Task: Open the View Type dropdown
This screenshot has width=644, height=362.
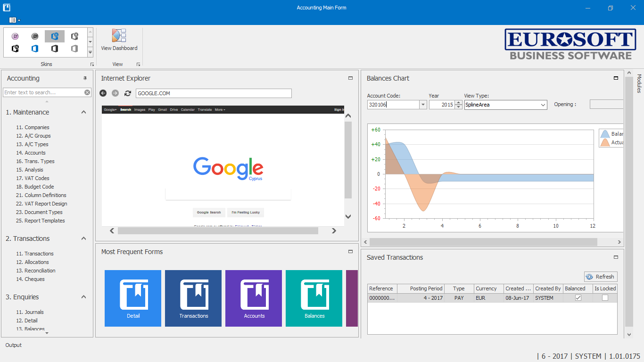Action: (x=543, y=105)
